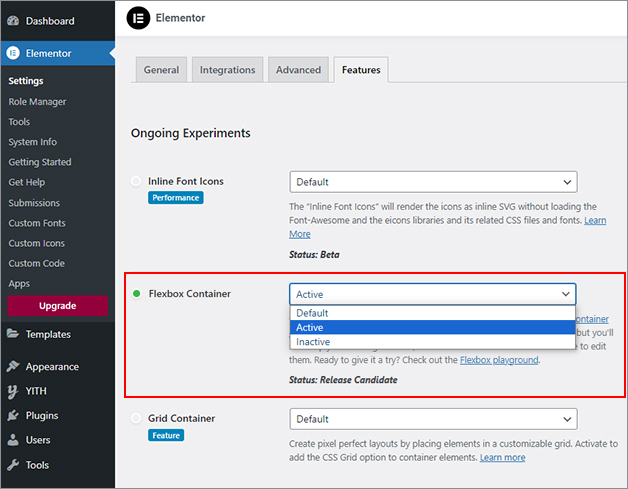Click the Plugins plug icon

click(13, 415)
